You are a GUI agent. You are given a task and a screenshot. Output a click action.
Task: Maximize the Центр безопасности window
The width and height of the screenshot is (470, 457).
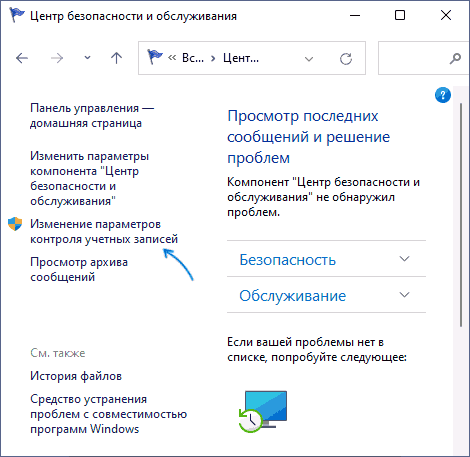400,15
